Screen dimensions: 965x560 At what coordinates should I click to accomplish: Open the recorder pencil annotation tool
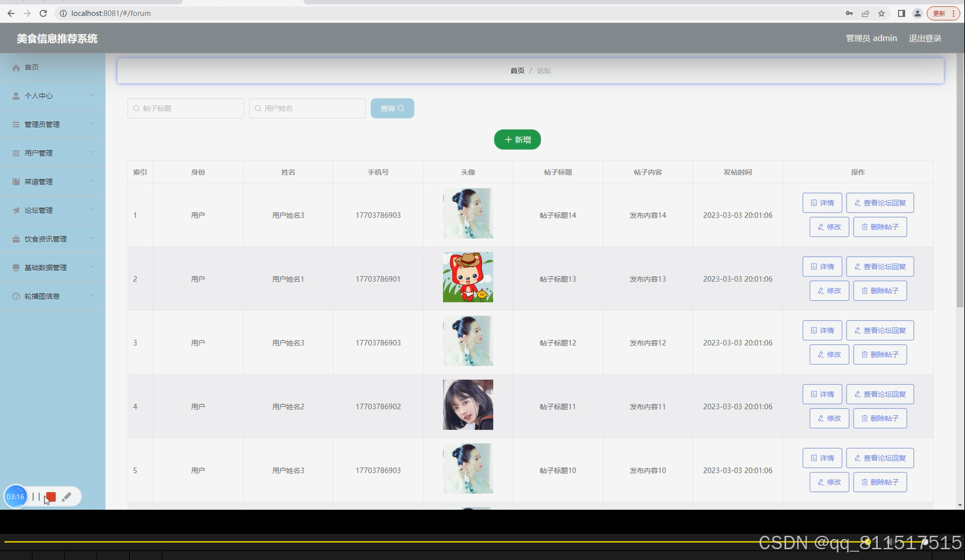67,497
